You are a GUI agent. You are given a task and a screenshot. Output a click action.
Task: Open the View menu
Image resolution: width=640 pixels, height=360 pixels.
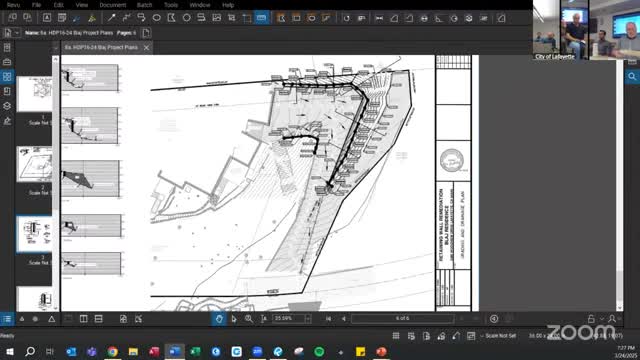pyautogui.click(x=82, y=5)
